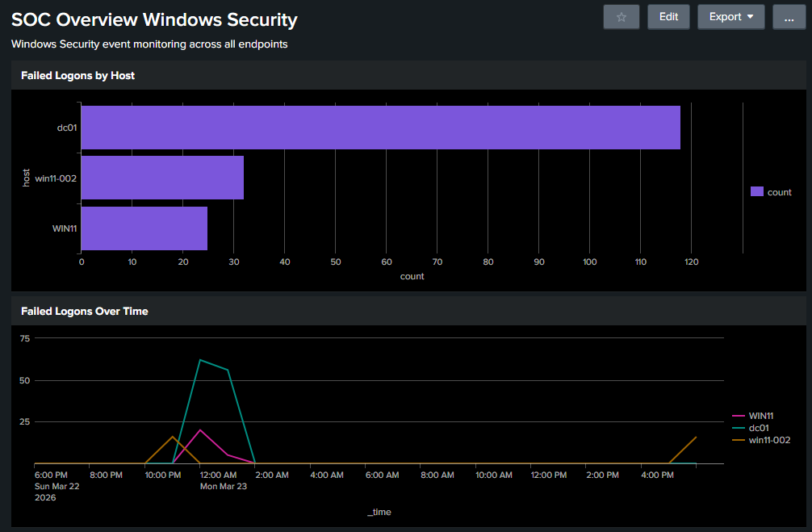812x532 pixels.
Task: Click the _time axis label
Action: [379, 511]
